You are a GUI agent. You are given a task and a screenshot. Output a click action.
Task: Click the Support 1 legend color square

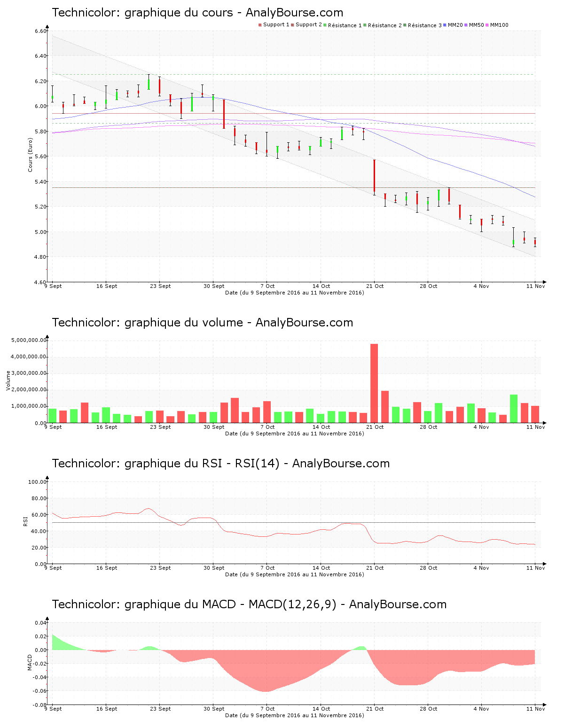pyautogui.click(x=260, y=25)
